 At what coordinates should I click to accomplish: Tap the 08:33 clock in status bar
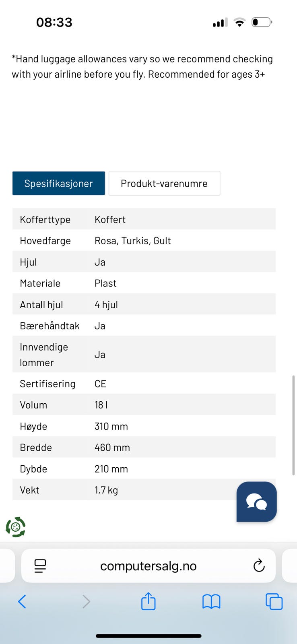pyautogui.click(x=54, y=22)
